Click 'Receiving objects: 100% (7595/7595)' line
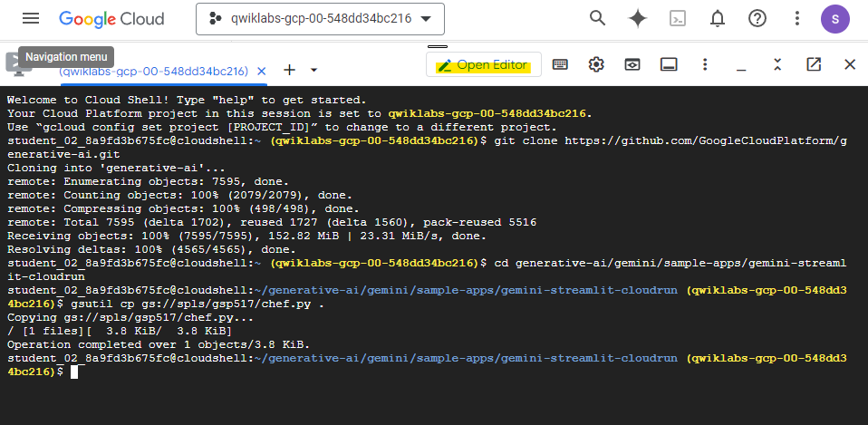Screen dimensions: 868x425 (246, 236)
